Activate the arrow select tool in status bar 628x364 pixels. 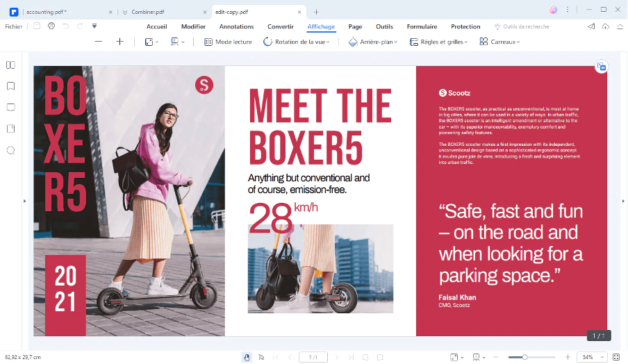point(261,357)
